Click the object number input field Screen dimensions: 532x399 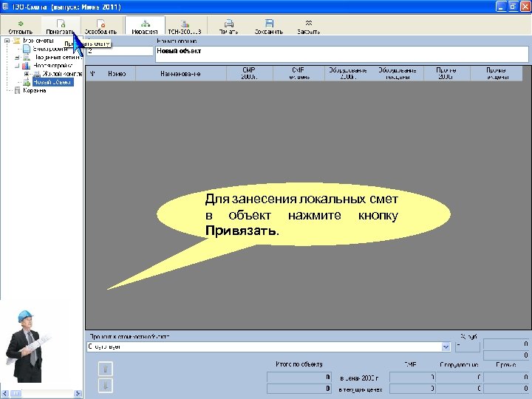click(120, 51)
